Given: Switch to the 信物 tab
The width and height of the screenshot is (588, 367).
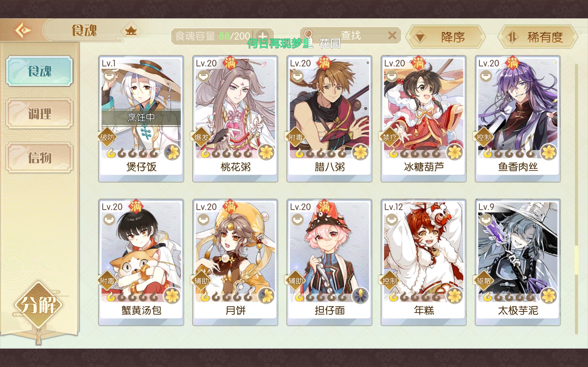Looking at the screenshot, I should click(39, 158).
